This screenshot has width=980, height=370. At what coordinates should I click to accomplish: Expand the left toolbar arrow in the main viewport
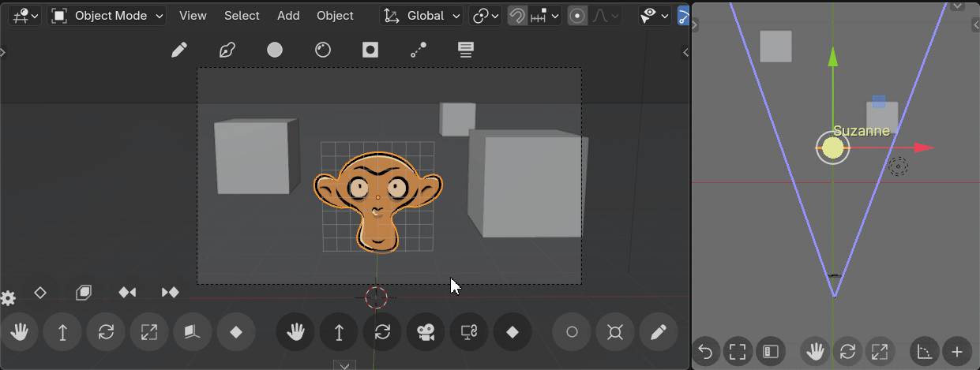[x=2, y=52]
